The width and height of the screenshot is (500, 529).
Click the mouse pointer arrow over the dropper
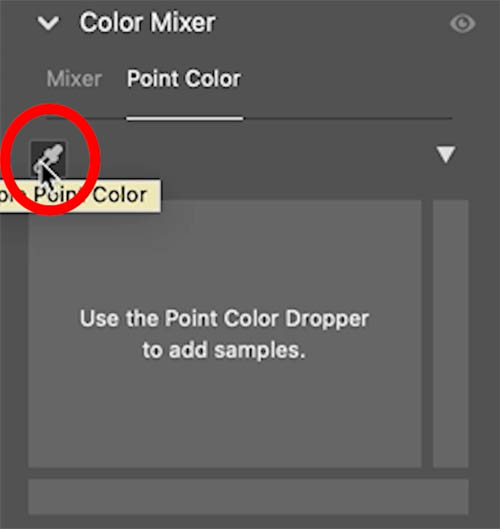click(49, 175)
